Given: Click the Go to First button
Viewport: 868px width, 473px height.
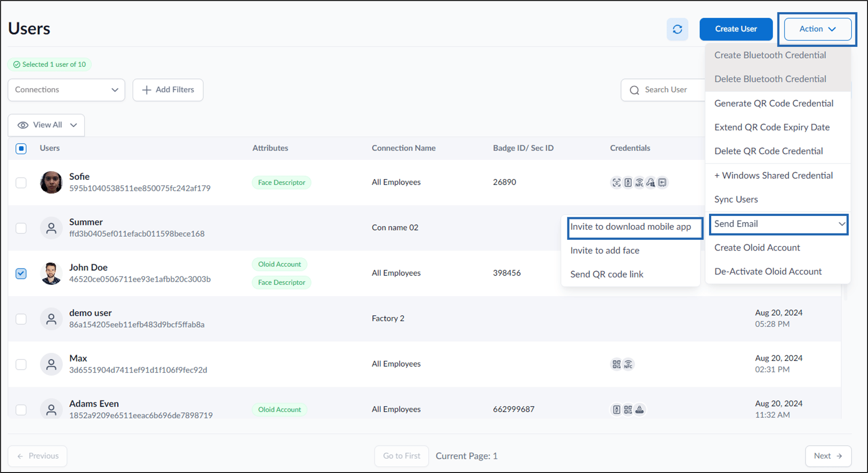Looking at the screenshot, I should [402, 456].
